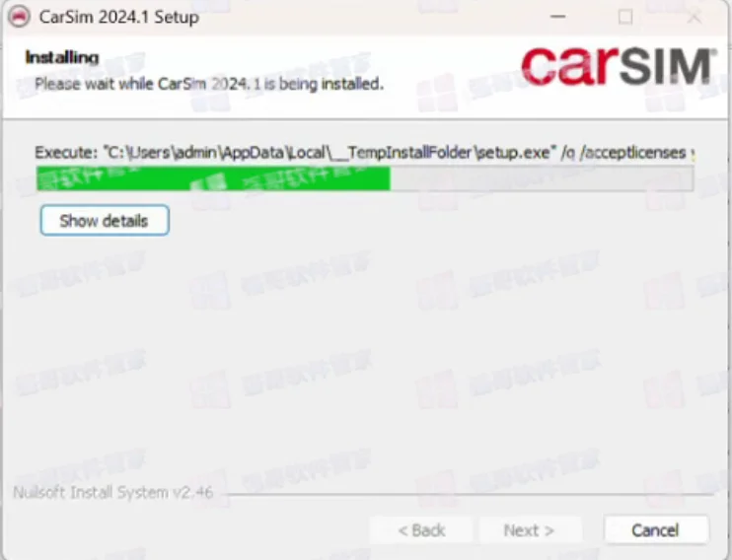Click the "Installing" heading text
732x560 pixels.
tap(62, 57)
